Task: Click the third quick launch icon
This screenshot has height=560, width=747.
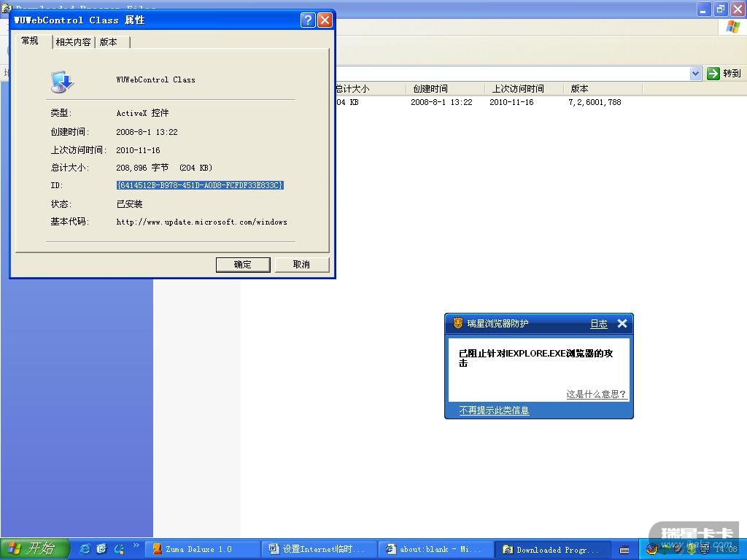Action: 119,549
